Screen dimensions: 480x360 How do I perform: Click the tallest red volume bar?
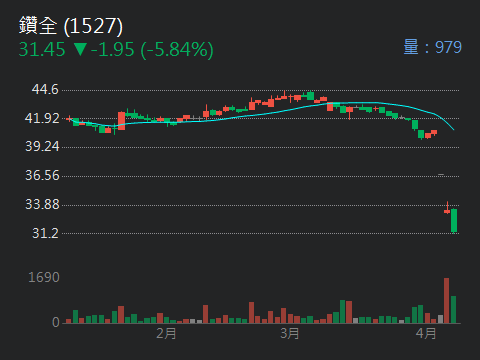click(x=446, y=300)
